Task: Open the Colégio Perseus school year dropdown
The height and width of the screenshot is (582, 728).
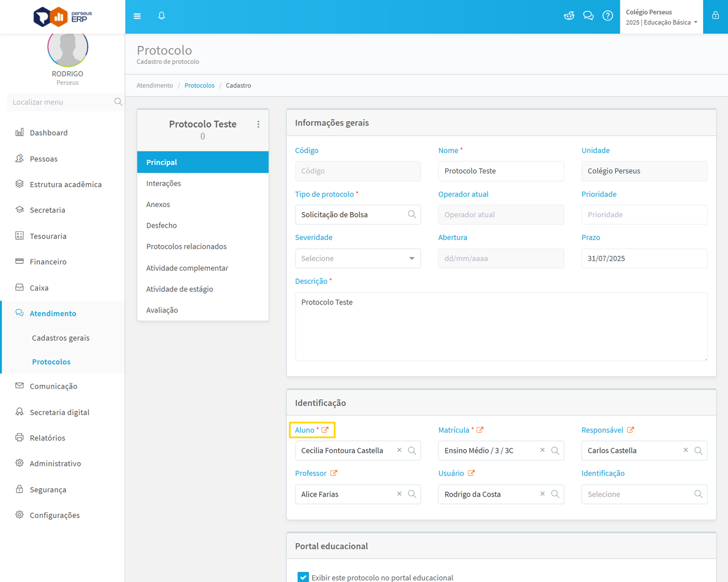Action: pyautogui.click(x=661, y=17)
